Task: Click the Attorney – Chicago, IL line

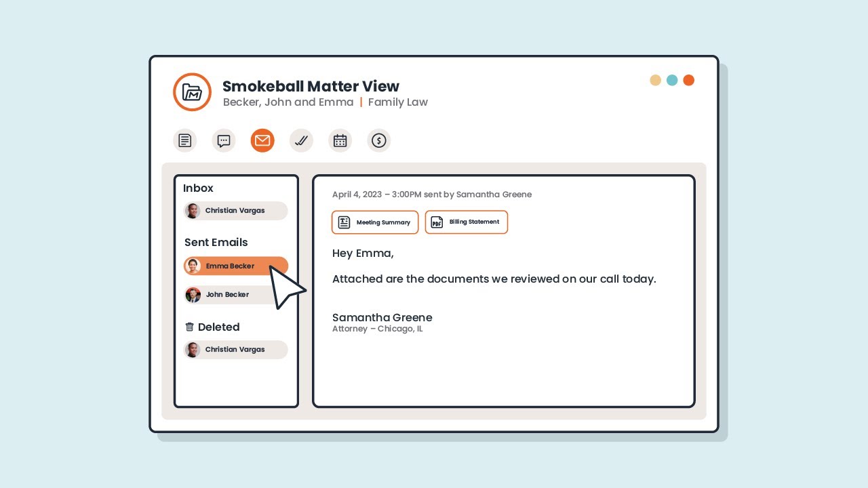Action: click(378, 329)
